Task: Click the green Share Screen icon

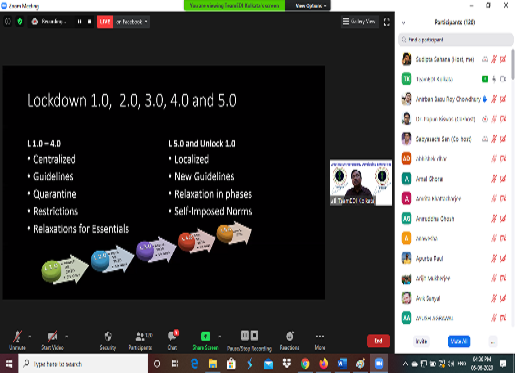Action: [x=205, y=336]
